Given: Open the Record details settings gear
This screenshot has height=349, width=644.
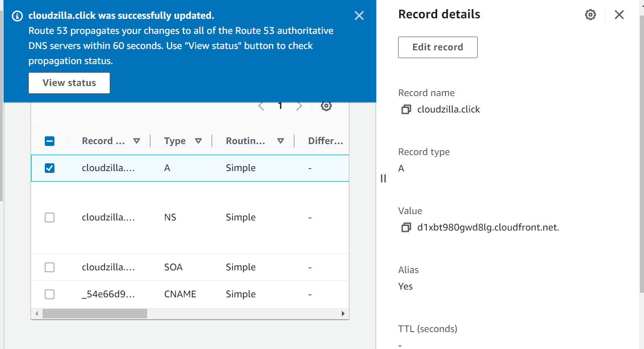Looking at the screenshot, I should 591,15.
